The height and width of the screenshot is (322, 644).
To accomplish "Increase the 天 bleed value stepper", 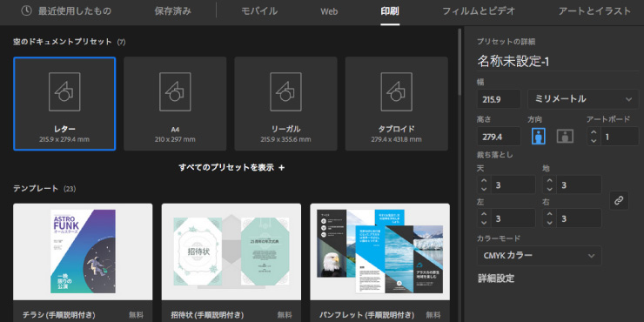I will tap(484, 181).
